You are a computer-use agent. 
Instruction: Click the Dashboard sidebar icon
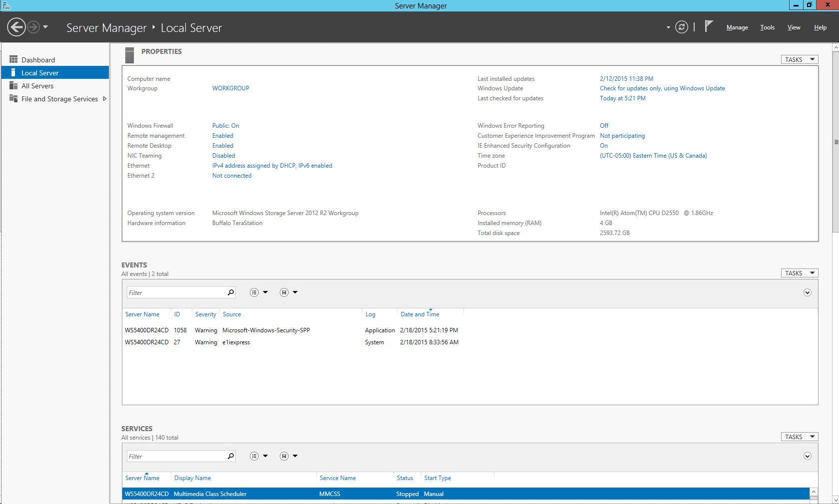pos(13,60)
